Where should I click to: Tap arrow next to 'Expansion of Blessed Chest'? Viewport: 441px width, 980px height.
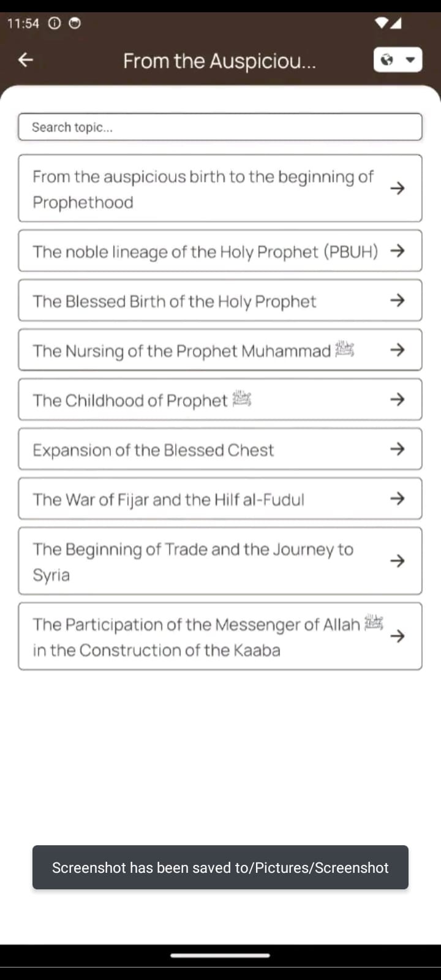coord(398,449)
